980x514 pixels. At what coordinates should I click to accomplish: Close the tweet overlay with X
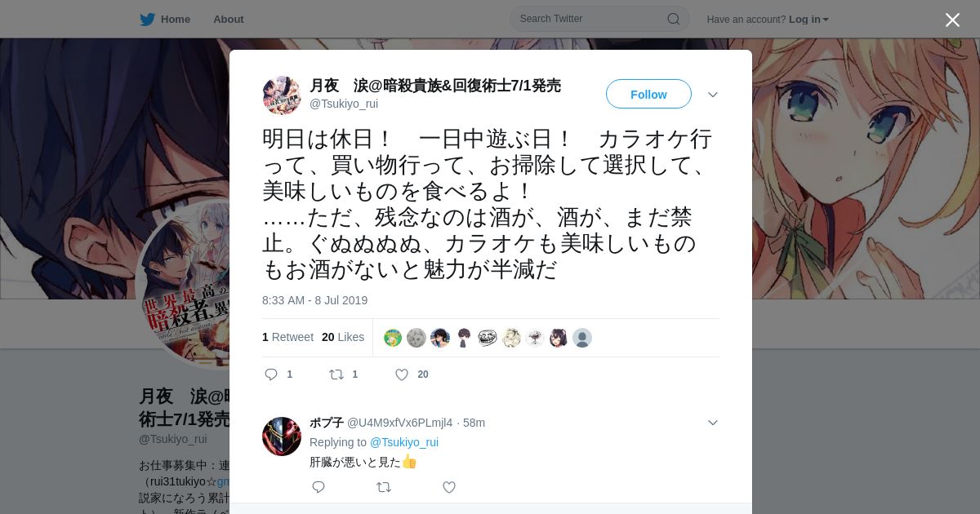pyautogui.click(x=952, y=20)
